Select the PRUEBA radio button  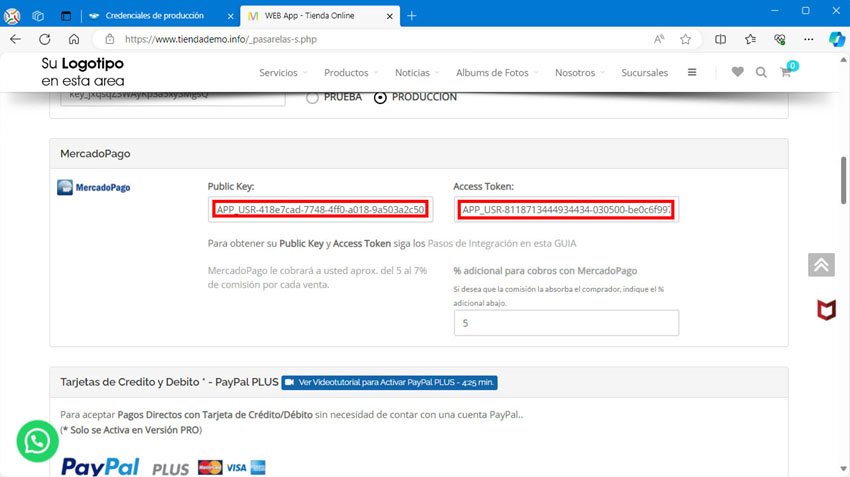313,97
